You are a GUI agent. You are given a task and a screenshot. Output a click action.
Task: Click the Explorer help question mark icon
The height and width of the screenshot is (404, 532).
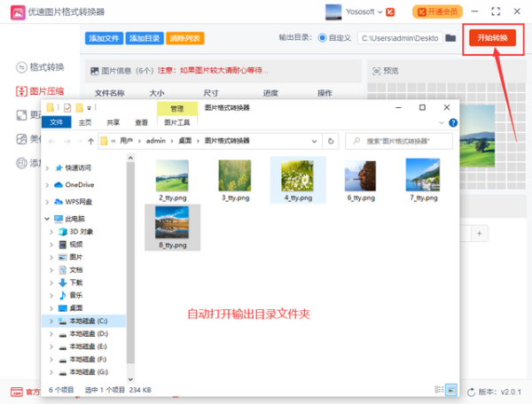click(x=453, y=123)
